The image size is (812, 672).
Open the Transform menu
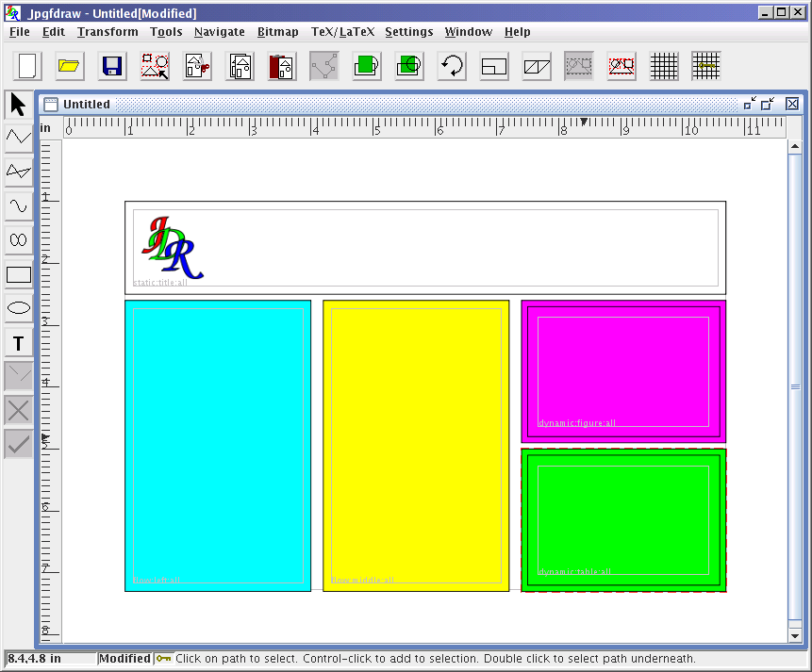pos(107,31)
